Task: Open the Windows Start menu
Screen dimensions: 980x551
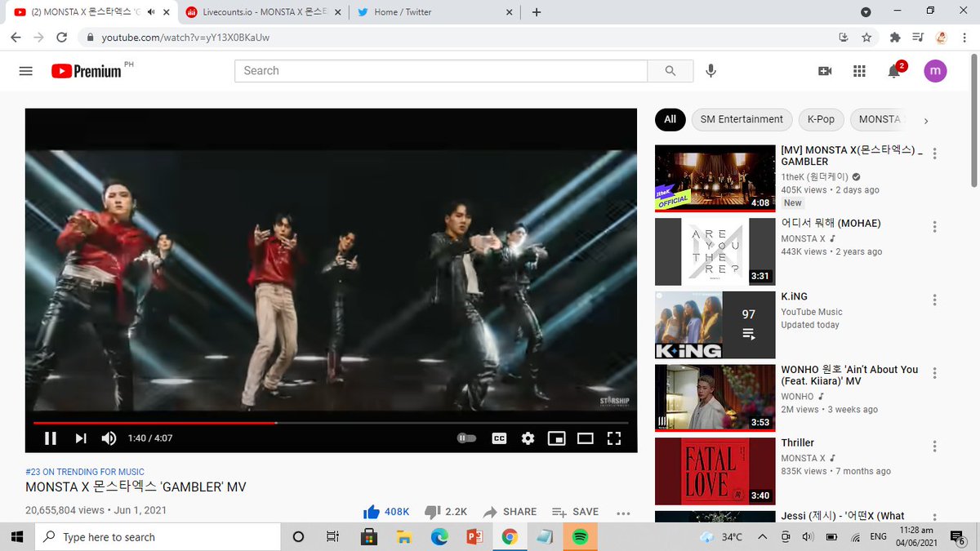Action: [17, 537]
